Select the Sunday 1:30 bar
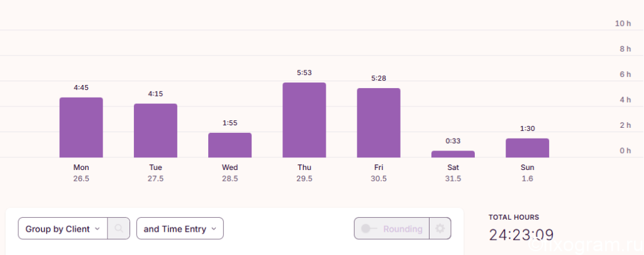644x255 pixels. coord(528,148)
